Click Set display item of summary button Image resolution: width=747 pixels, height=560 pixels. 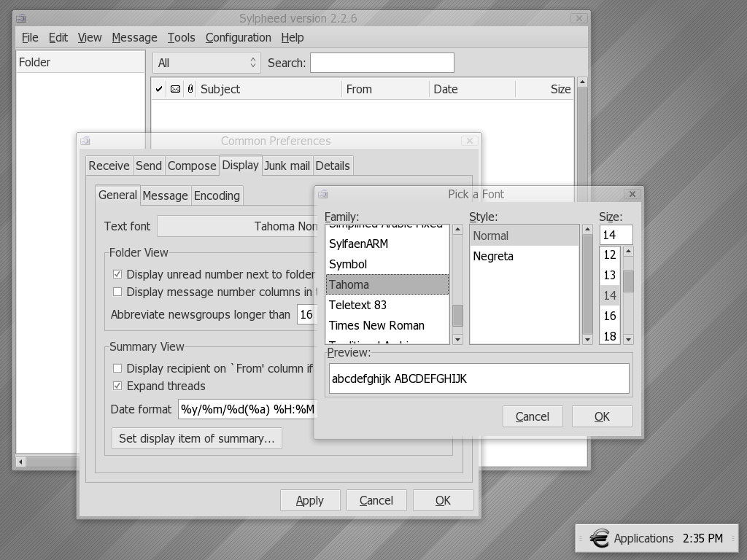click(x=197, y=438)
